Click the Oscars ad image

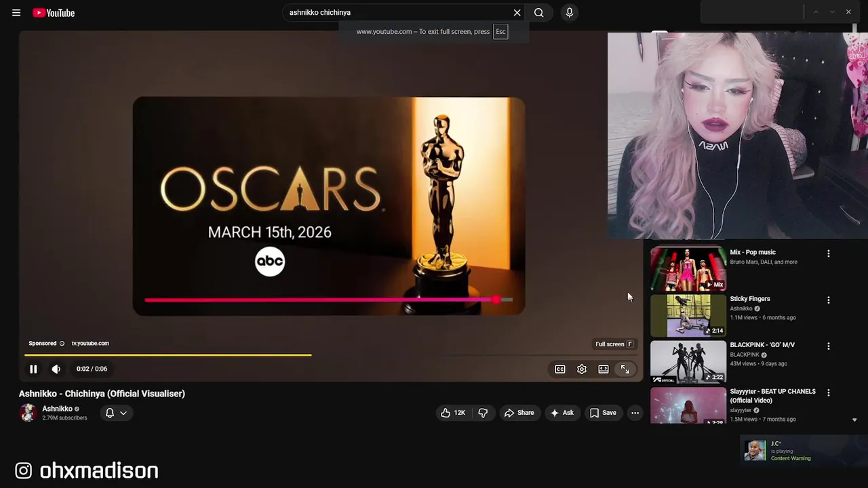[x=329, y=205]
